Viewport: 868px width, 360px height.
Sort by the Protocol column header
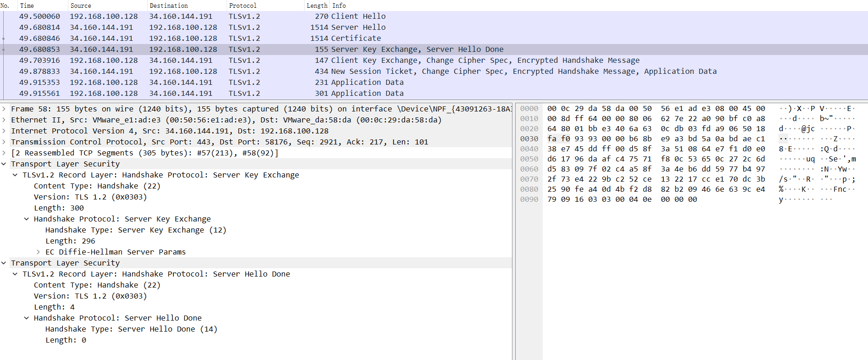265,6
